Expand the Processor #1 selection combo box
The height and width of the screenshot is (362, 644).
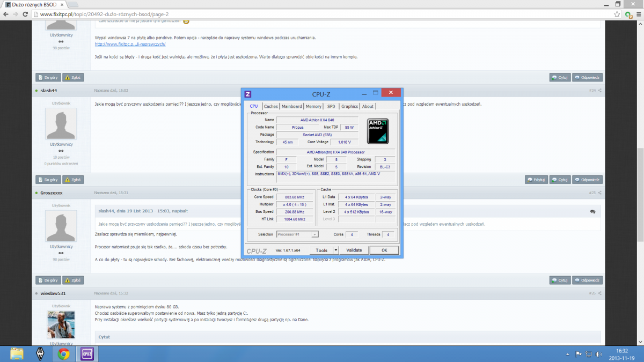[297, 234]
